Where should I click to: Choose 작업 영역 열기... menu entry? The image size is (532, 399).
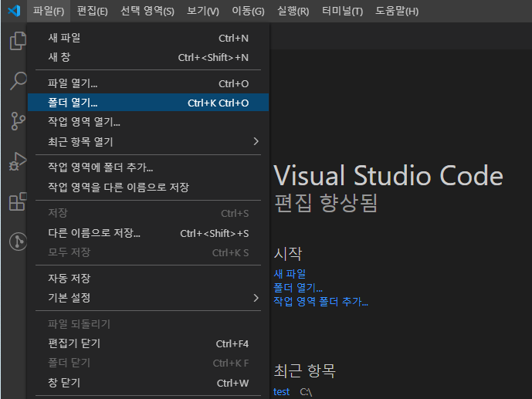pyautogui.click(x=148, y=122)
